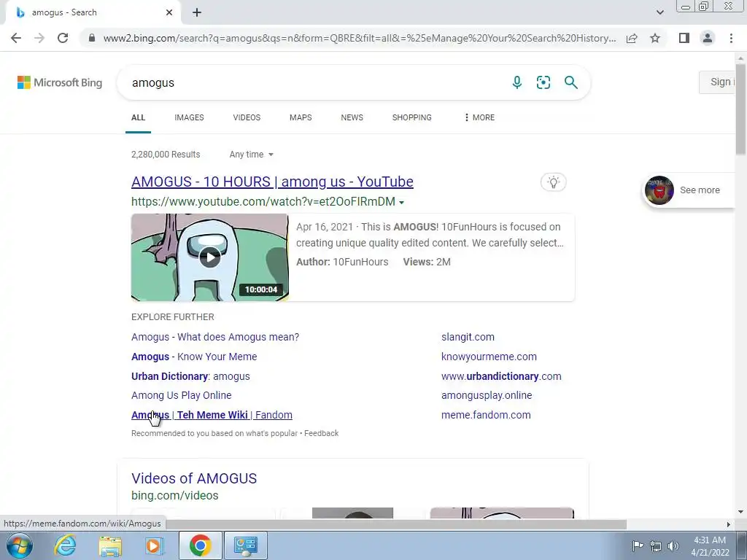Open the Windows Start button
747x560 pixels.
click(19, 545)
